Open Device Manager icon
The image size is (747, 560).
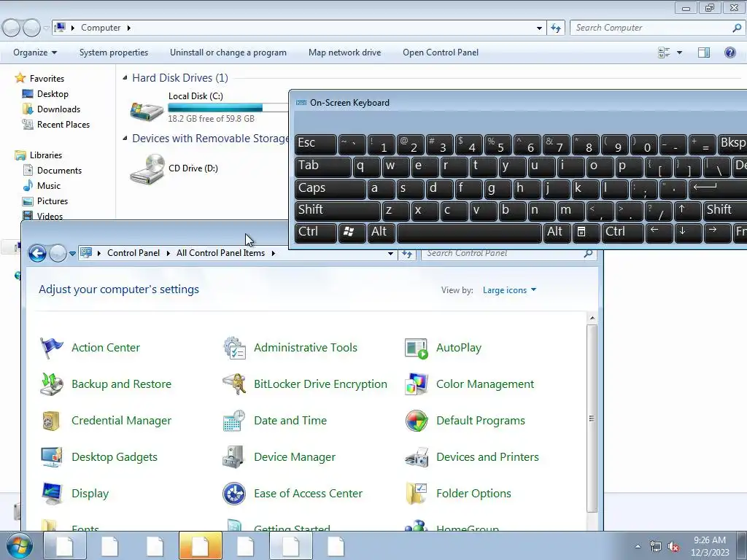click(234, 457)
